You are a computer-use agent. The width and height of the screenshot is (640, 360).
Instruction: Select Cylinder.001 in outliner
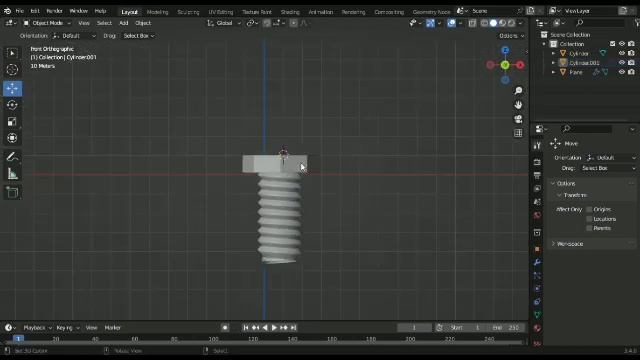coord(584,63)
